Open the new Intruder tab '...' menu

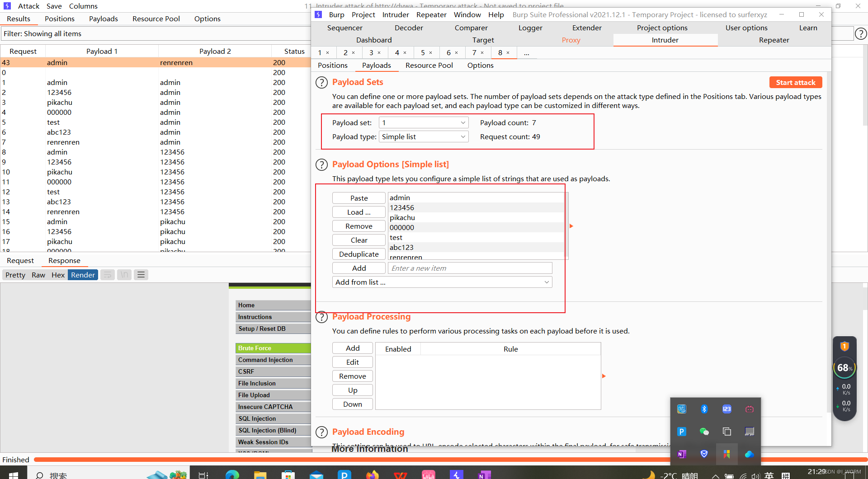click(527, 53)
